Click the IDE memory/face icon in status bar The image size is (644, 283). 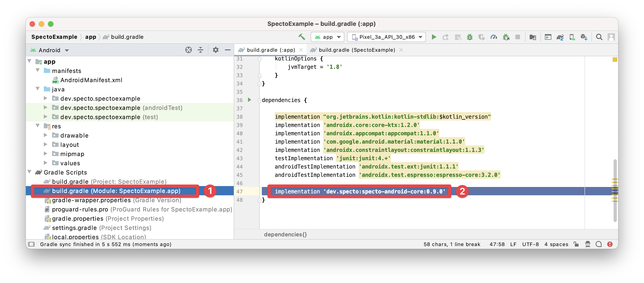[599, 244]
